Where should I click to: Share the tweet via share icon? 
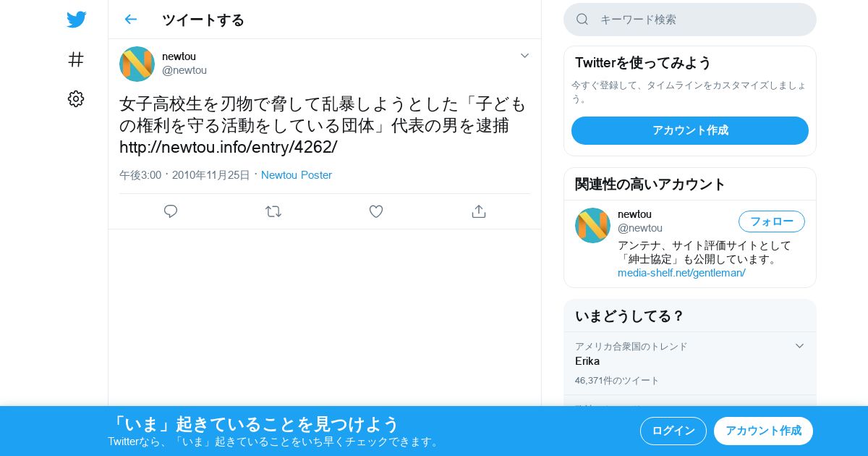click(x=478, y=211)
